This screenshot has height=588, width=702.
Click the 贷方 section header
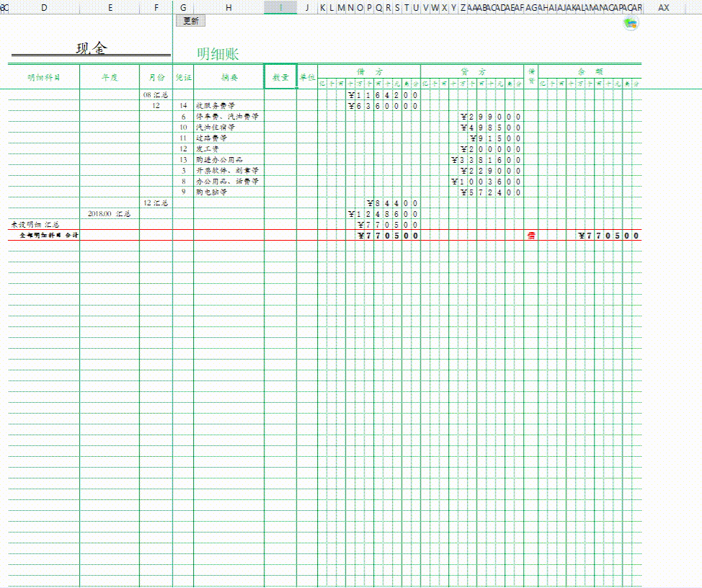[472, 71]
